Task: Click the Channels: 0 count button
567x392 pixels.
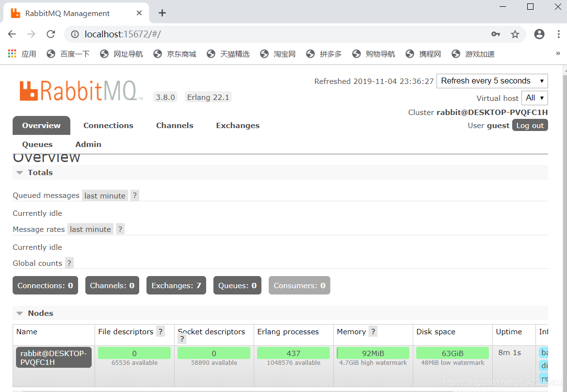Action: [x=112, y=285]
